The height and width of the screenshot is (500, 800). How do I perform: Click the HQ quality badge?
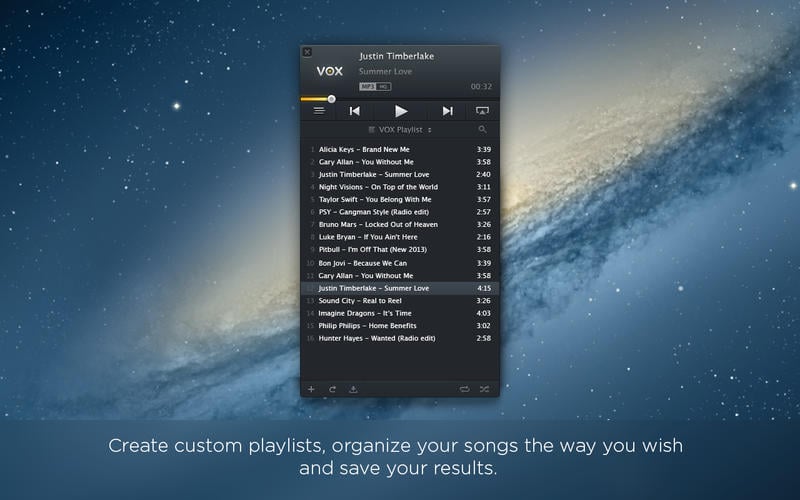pyautogui.click(x=384, y=87)
